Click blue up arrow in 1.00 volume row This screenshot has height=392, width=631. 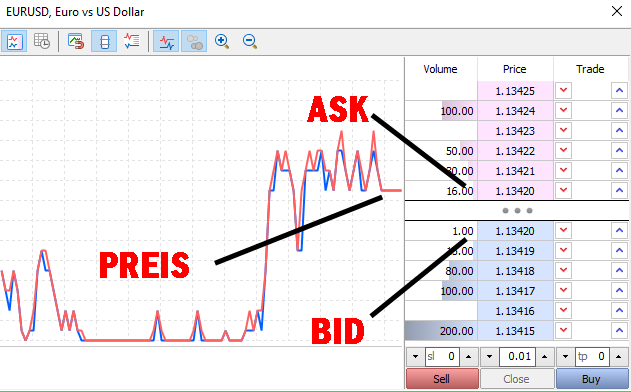click(x=619, y=231)
